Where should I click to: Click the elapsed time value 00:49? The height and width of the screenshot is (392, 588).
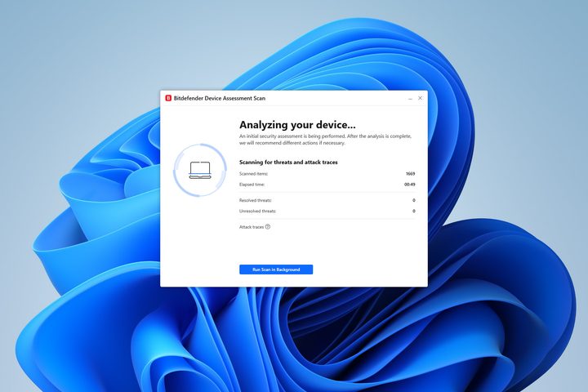click(409, 185)
